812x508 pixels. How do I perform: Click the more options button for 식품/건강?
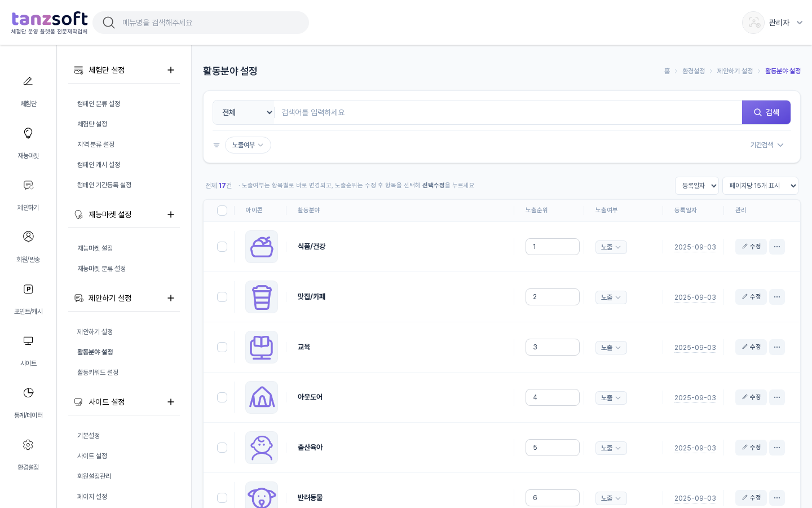click(777, 247)
